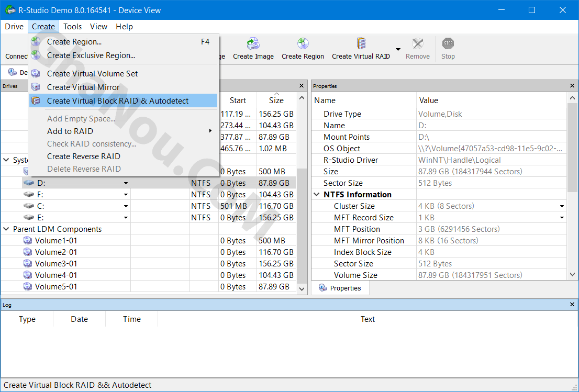The image size is (579, 392).
Task: Click the Remove toolbar icon
Action: click(x=418, y=44)
